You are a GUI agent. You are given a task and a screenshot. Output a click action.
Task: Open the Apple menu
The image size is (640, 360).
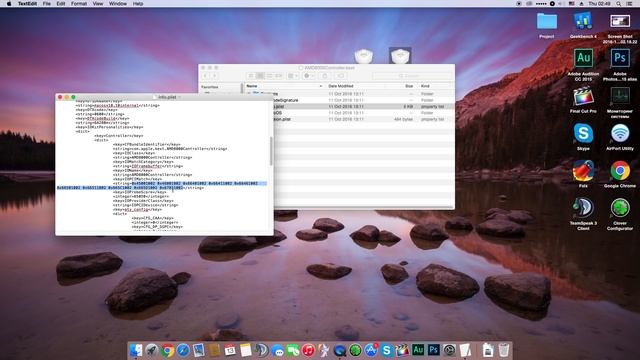9,4
